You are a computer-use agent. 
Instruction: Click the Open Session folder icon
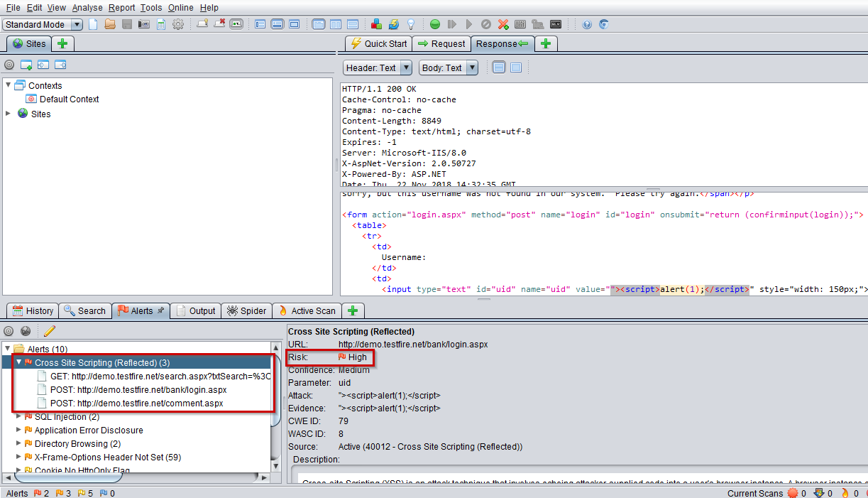point(109,24)
